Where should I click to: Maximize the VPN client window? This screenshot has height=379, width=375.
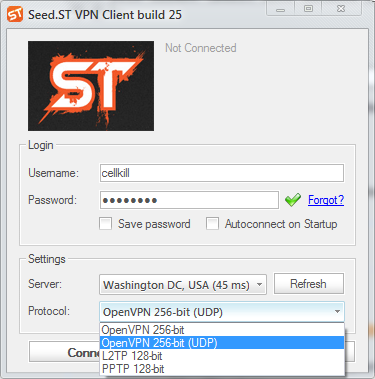pos(308,9)
